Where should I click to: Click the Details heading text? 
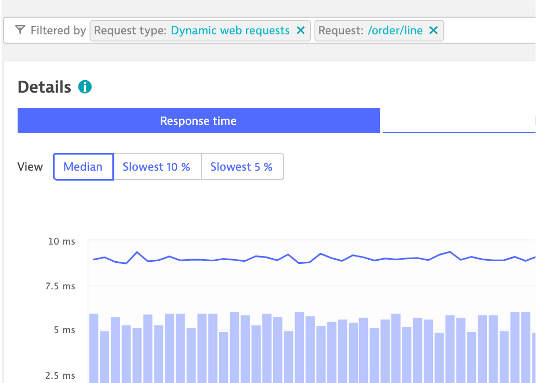45,87
